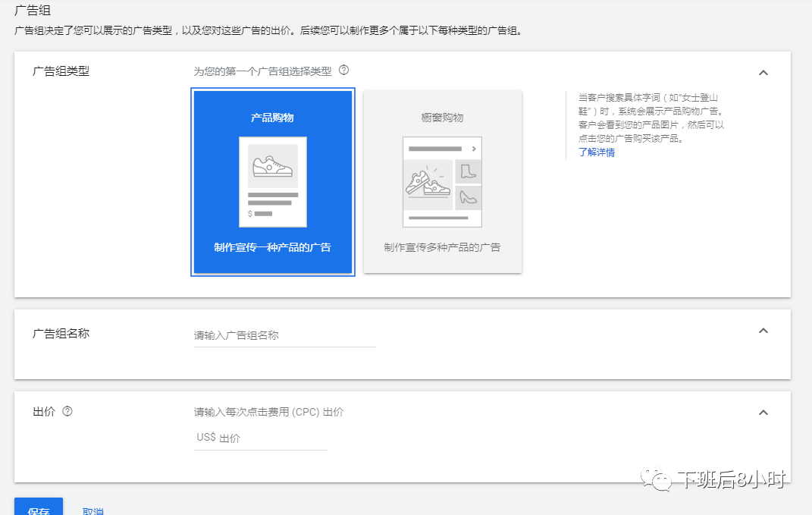Click the 保存 button

(38, 509)
